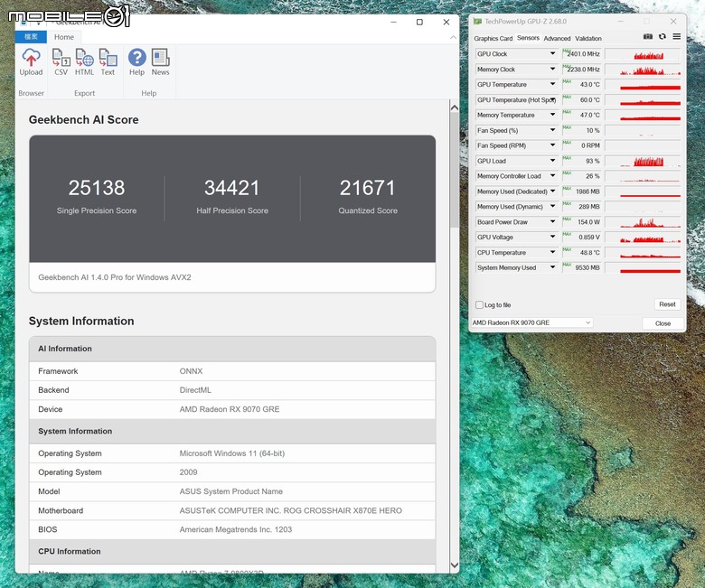
Task: Click Geekbench scrollbar down arrow
Action: [454, 565]
